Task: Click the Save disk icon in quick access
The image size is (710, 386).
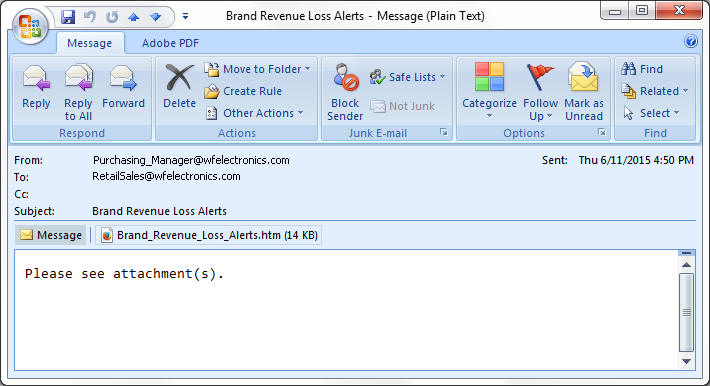Action: coord(68,17)
